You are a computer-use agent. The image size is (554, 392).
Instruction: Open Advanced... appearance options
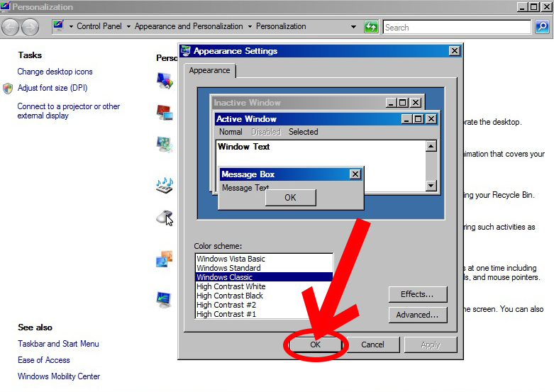pyautogui.click(x=417, y=315)
